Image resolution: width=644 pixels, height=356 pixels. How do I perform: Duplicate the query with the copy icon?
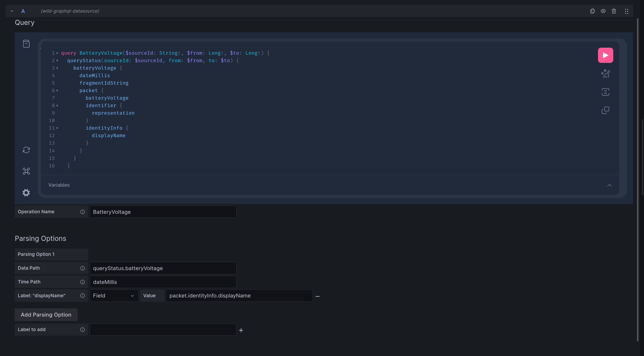[592, 11]
